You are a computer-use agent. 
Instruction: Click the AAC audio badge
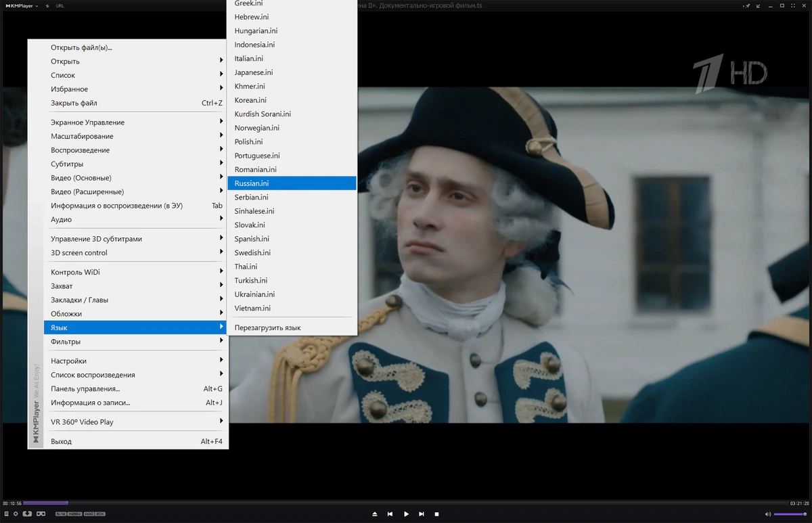tap(89, 514)
